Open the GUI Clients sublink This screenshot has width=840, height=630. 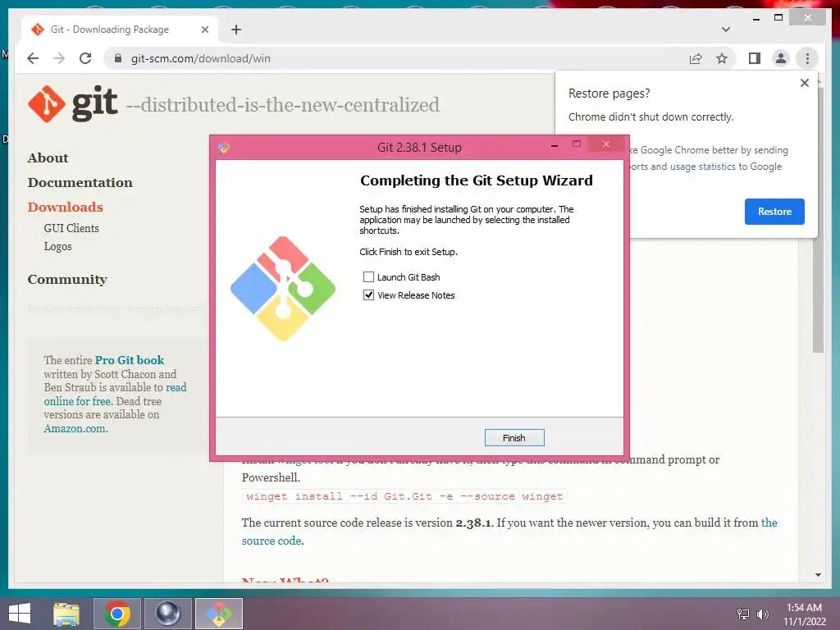[71, 228]
